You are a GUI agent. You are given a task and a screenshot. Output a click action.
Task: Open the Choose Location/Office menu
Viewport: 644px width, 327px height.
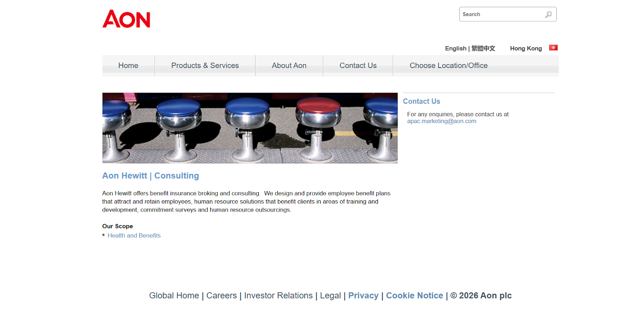pyautogui.click(x=449, y=66)
